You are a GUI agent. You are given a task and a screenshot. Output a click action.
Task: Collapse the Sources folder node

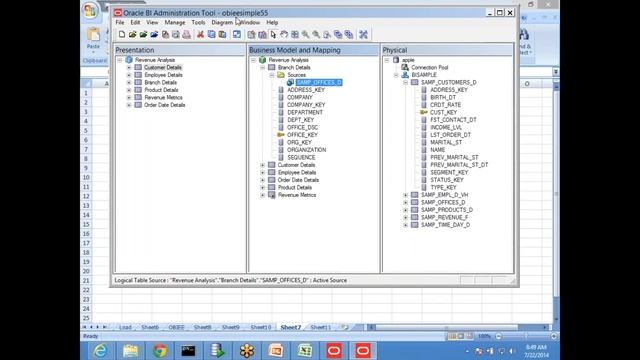pos(272,75)
